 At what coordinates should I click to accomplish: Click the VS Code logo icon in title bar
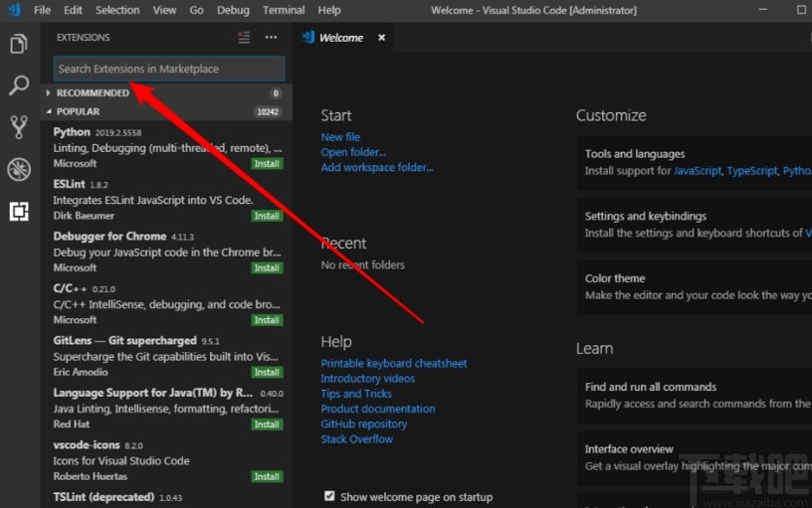tap(14, 10)
